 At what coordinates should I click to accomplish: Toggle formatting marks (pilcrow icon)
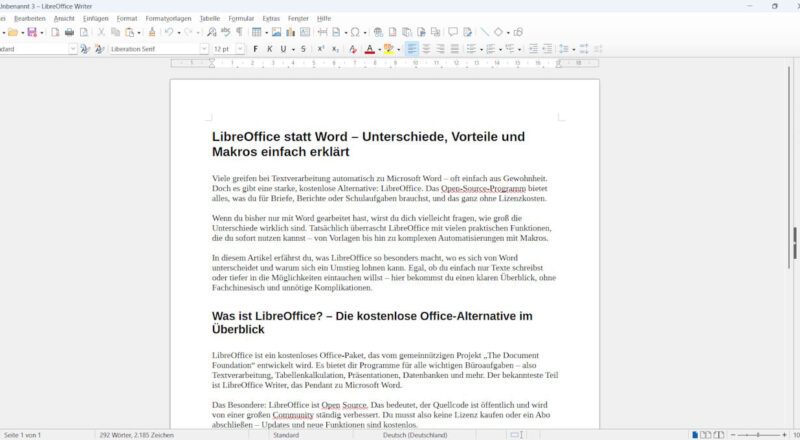pyautogui.click(x=239, y=32)
